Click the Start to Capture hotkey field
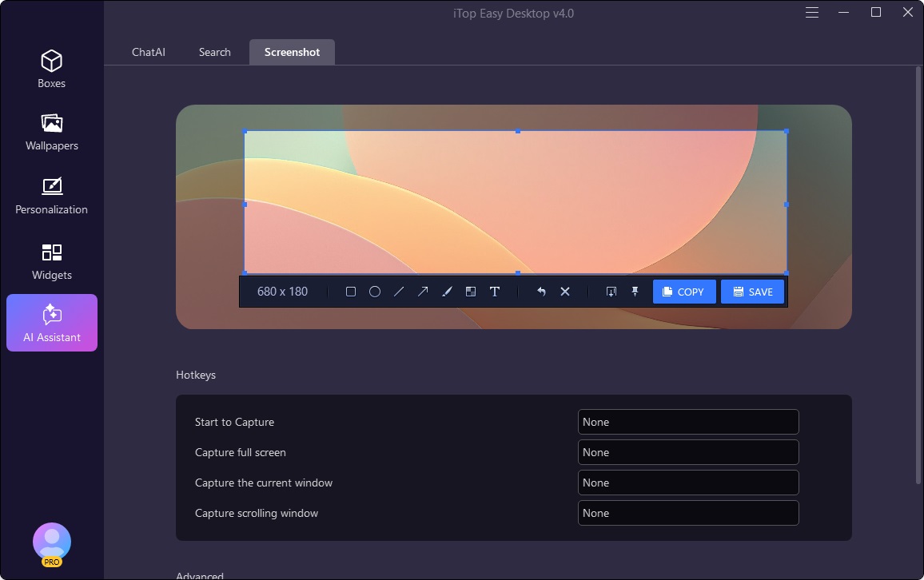This screenshot has height=580, width=924. point(688,422)
